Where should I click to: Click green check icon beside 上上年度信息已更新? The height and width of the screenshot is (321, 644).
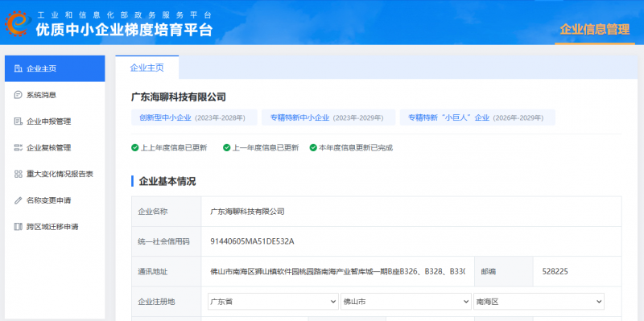pyautogui.click(x=134, y=148)
